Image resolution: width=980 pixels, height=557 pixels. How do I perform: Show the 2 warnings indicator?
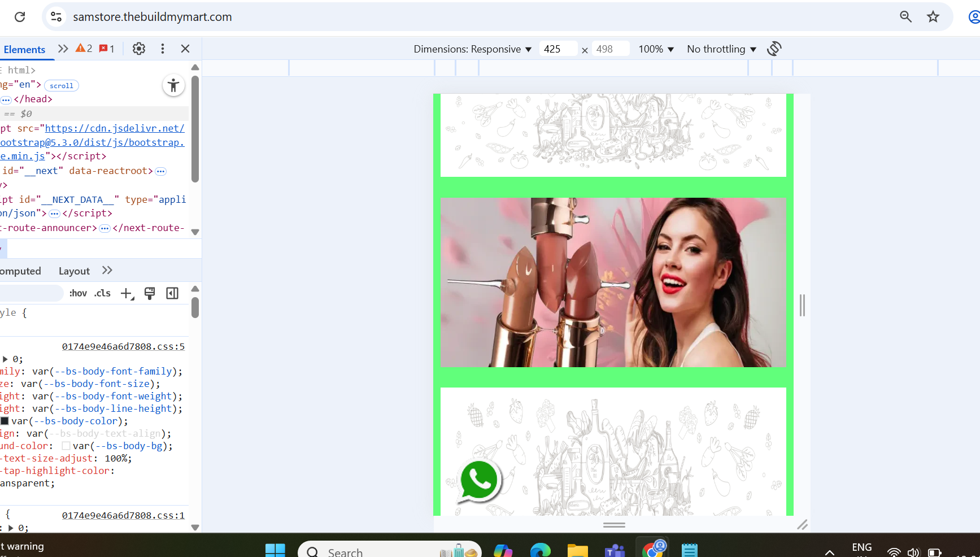(x=84, y=49)
